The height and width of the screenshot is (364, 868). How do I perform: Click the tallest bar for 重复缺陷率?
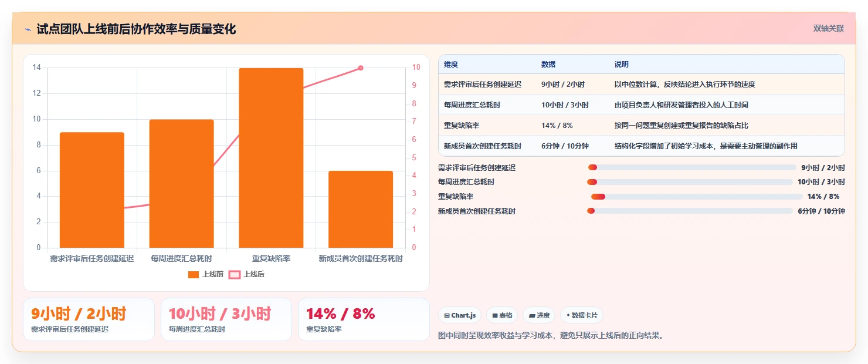point(271,158)
